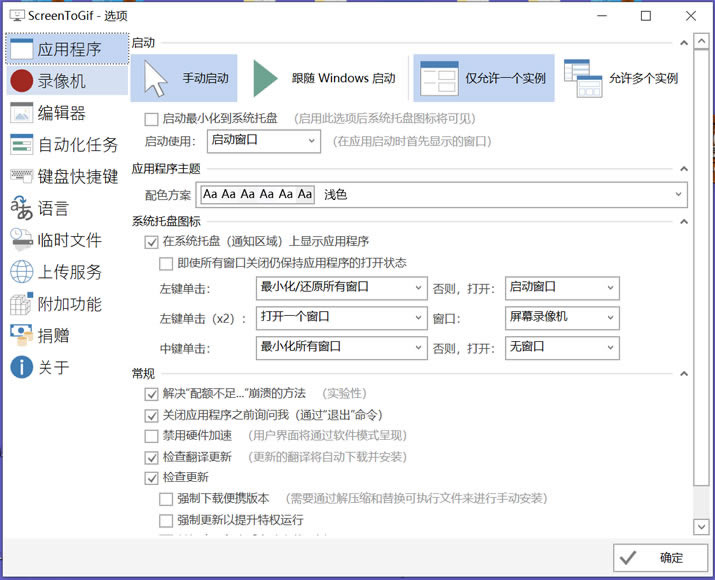The height and width of the screenshot is (580, 715).
Task: Click the scrollbar up arrow
Action: tap(701, 41)
